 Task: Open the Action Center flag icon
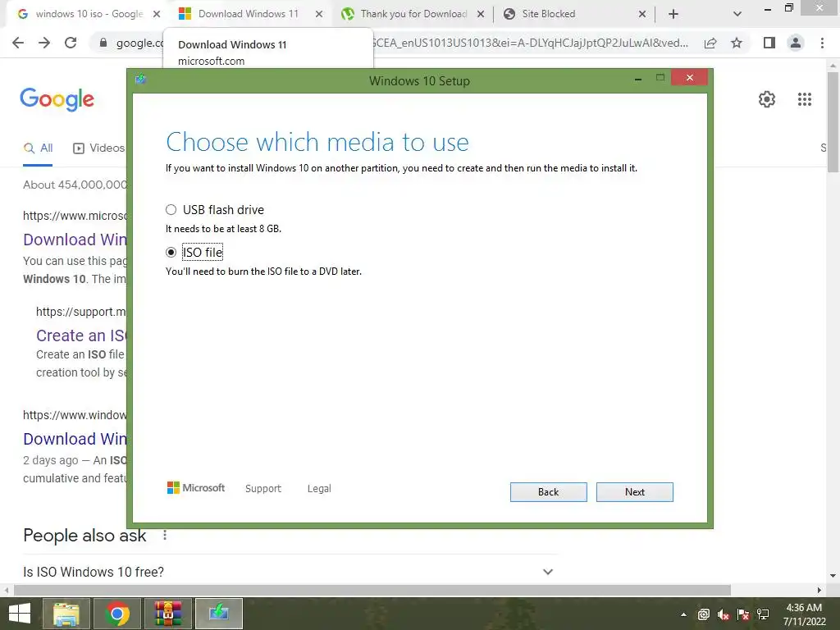click(x=743, y=614)
